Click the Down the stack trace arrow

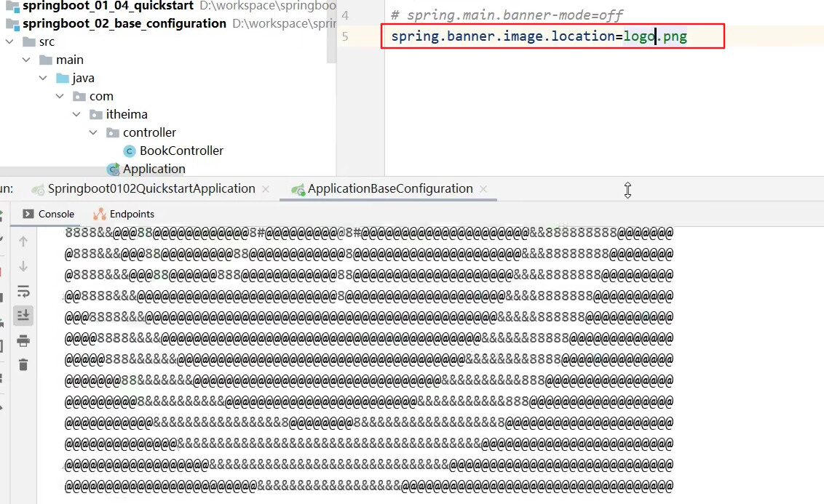(x=23, y=266)
